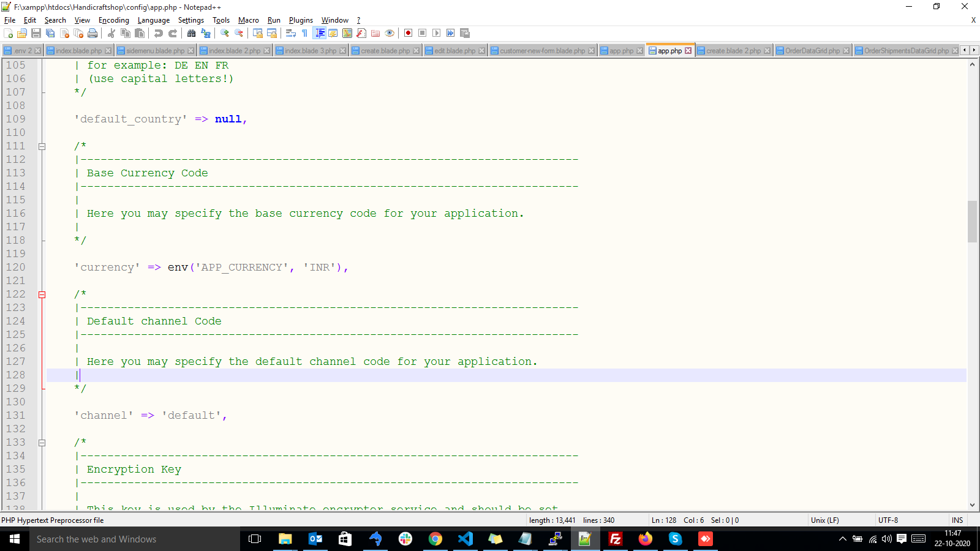Open the Language menu
980x551 pixels.
point(154,20)
